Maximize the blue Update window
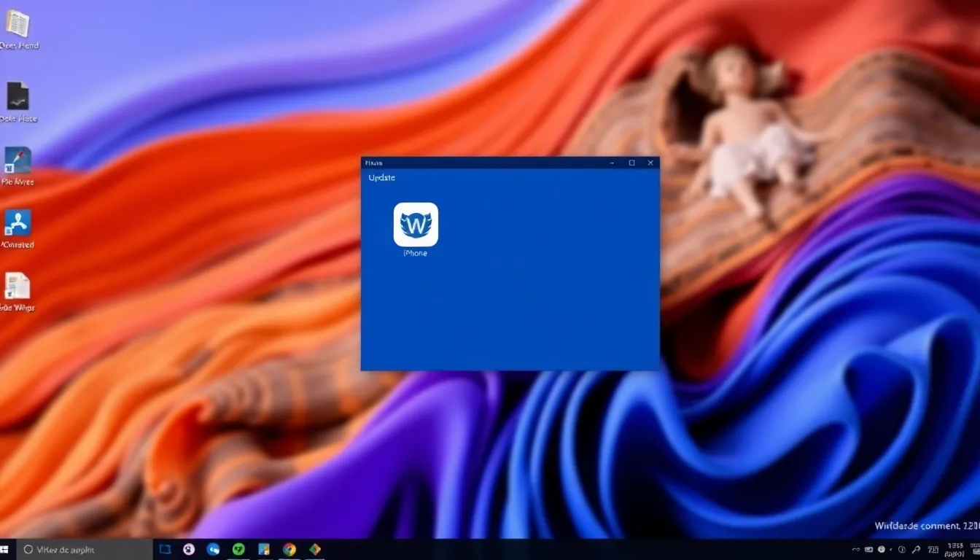Image resolution: width=980 pixels, height=560 pixels. click(x=632, y=163)
